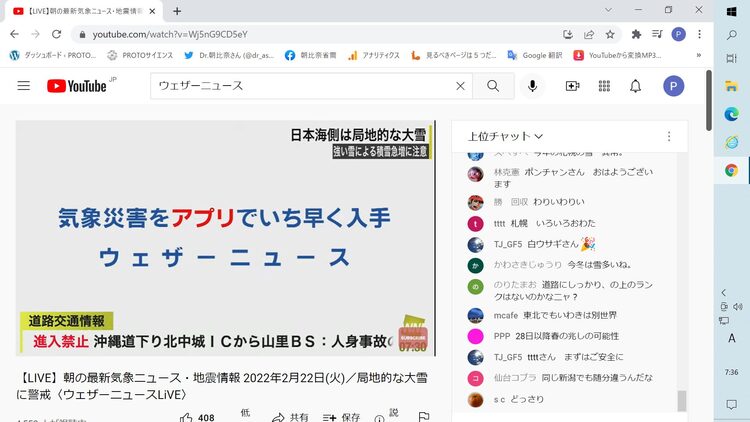Image resolution: width=750 pixels, height=422 pixels.
Task: Go to YouTube home via logo
Action: pyautogui.click(x=77, y=86)
